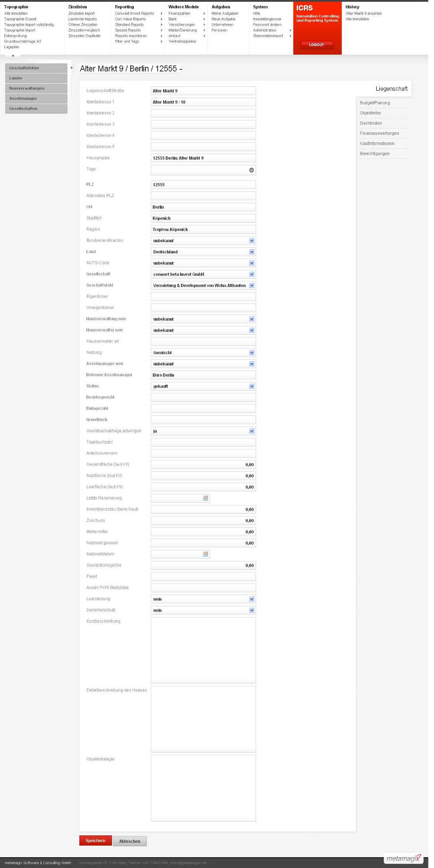
Task: Collapse the sidebar with the small arrow
Action: point(72,68)
